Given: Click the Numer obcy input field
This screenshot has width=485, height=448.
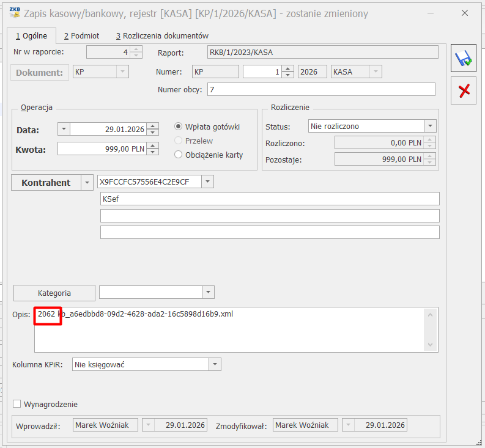Looking at the screenshot, I should point(321,90).
